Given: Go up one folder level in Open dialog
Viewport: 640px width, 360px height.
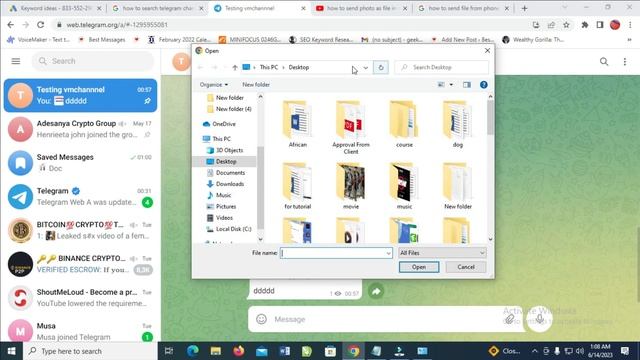Looking at the screenshot, I should 235,67.
